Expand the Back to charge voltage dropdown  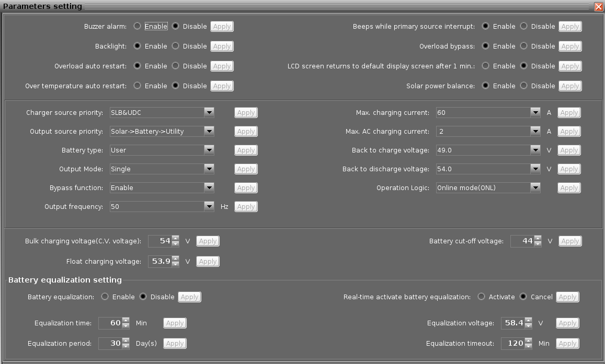(535, 150)
